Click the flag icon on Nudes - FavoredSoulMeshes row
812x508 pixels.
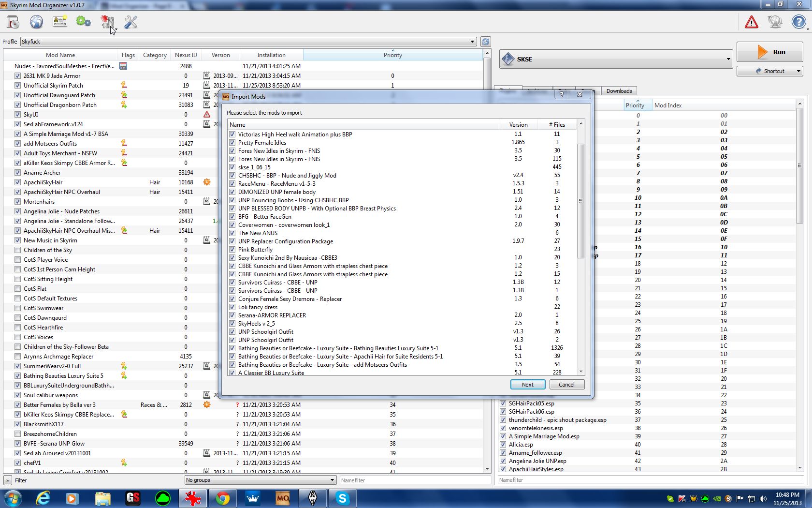[123, 66]
